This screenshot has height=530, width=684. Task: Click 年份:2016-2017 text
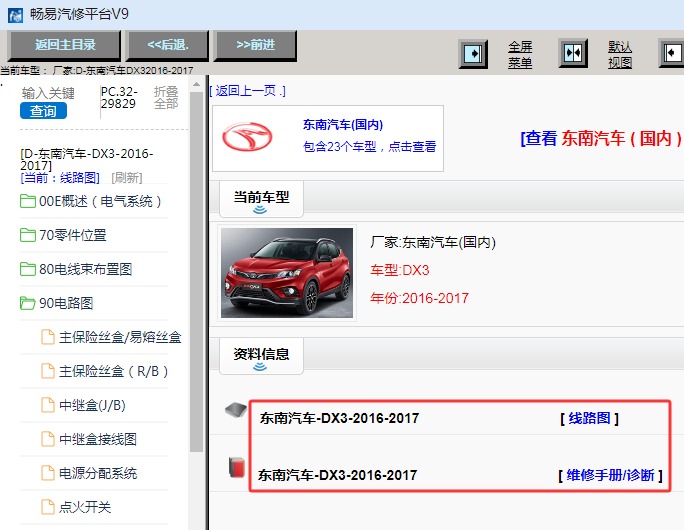pos(419,298)
